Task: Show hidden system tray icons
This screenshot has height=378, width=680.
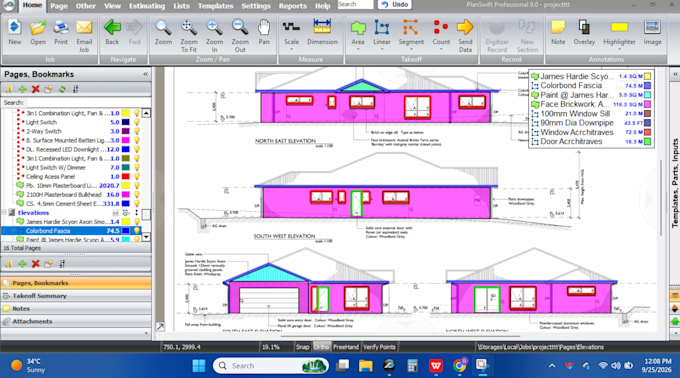Action: click(552, 366)
